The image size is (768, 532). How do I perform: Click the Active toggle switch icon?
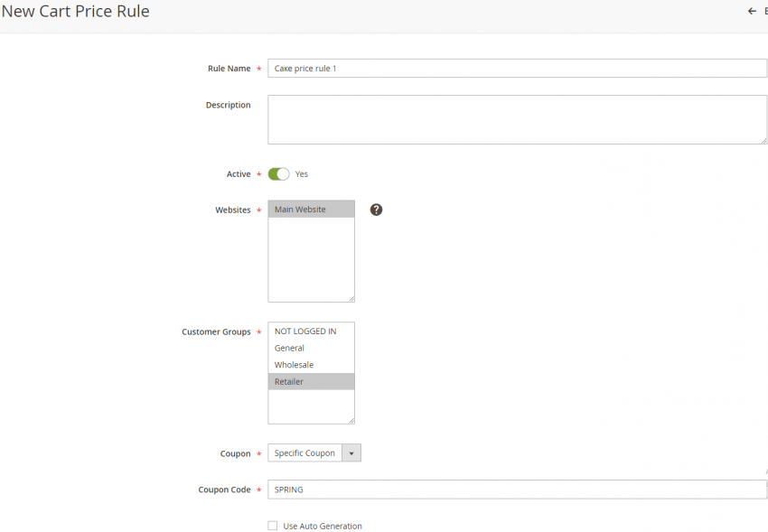click(x=279, y=173)
